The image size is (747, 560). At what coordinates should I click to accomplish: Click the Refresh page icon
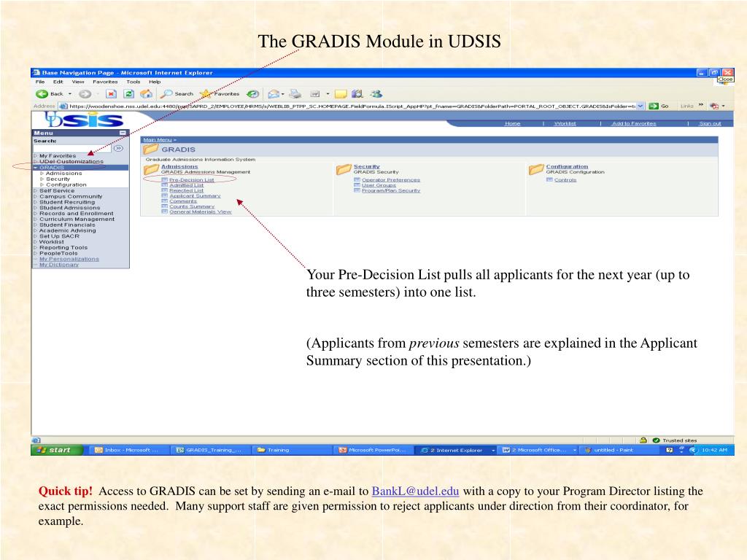(128, 94)
